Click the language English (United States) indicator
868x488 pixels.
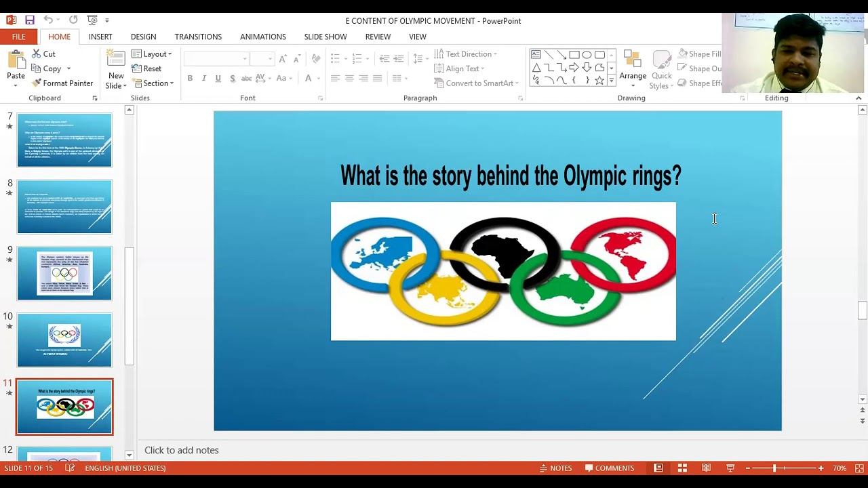(x=125, y=468)
